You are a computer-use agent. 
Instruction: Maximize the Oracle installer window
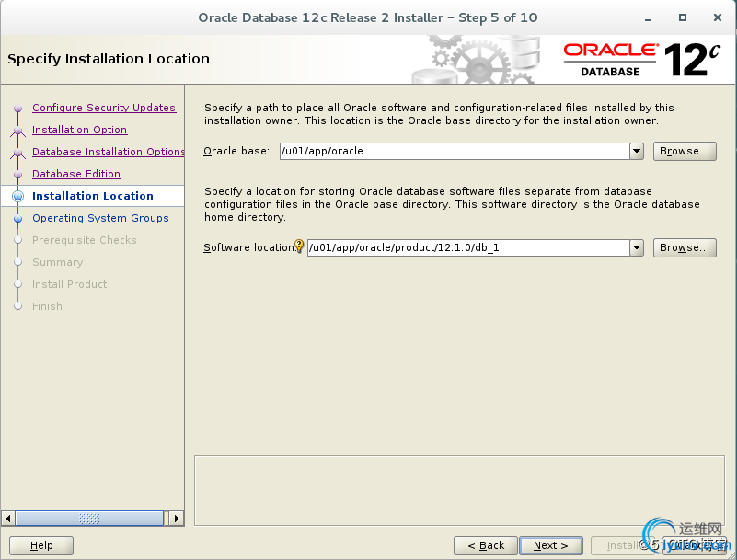tap(683, 17)
